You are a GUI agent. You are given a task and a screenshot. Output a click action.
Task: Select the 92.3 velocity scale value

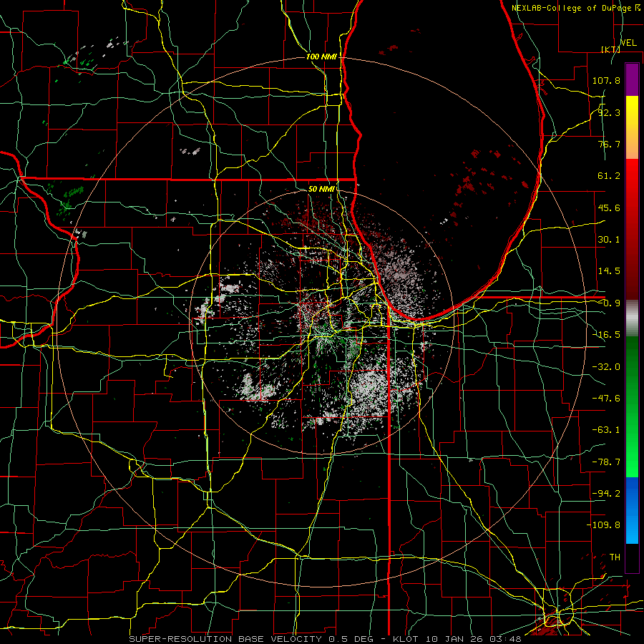609,112
